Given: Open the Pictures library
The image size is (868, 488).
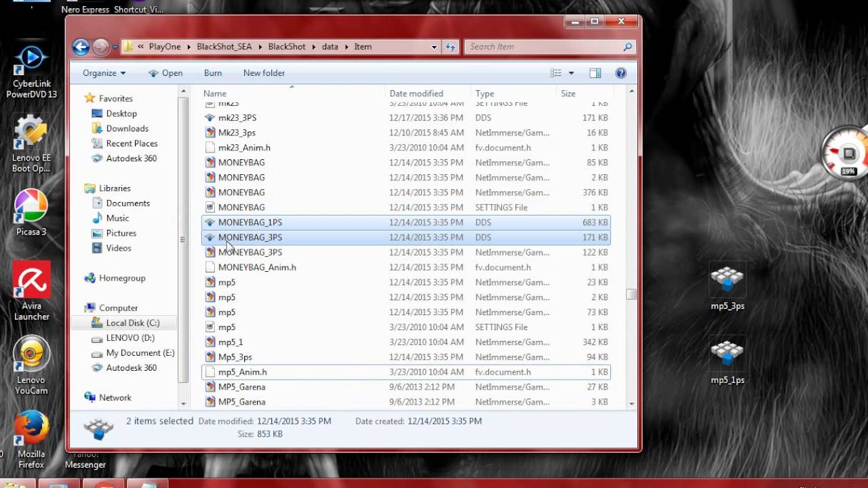Looking at the screenshot, I should tap(121, 232).
